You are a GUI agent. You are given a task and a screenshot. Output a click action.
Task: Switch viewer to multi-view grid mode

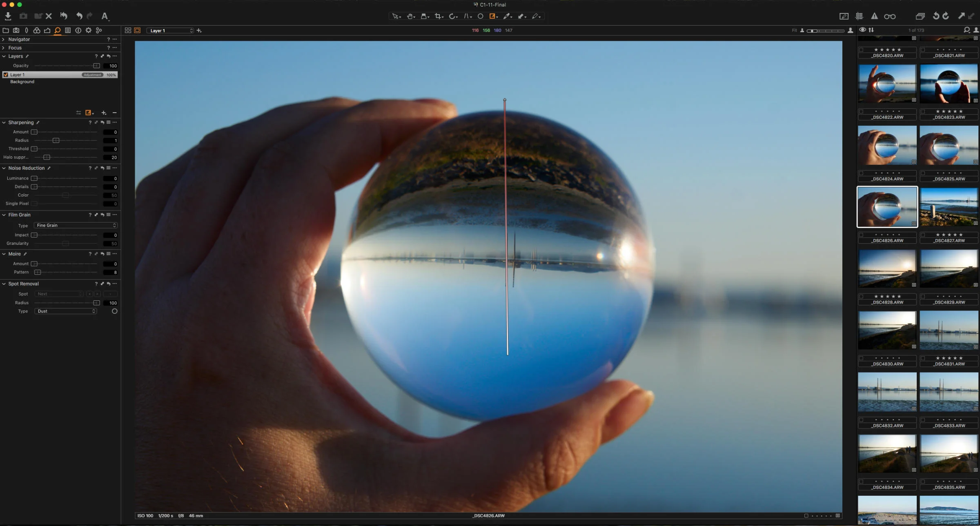pos(128,30)
